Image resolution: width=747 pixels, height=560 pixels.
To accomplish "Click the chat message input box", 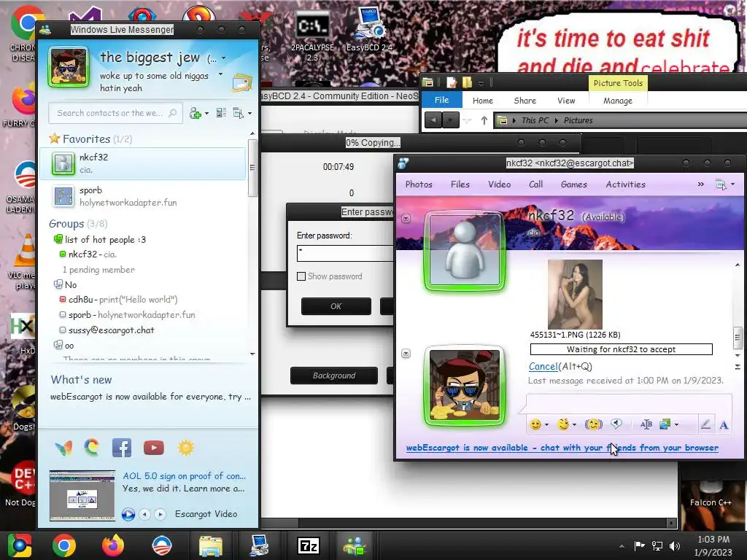I will tap(629, 403).
